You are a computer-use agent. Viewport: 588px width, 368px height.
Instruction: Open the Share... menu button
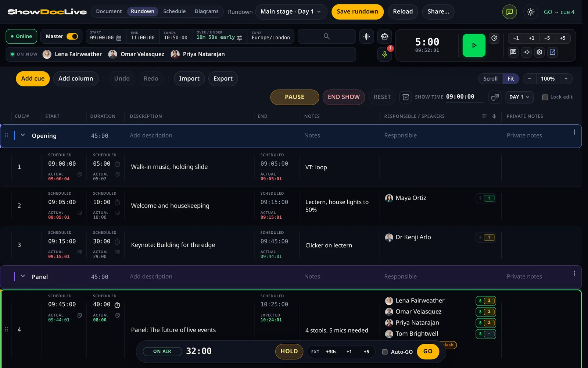pyautogui.click(x=438, y=12)
